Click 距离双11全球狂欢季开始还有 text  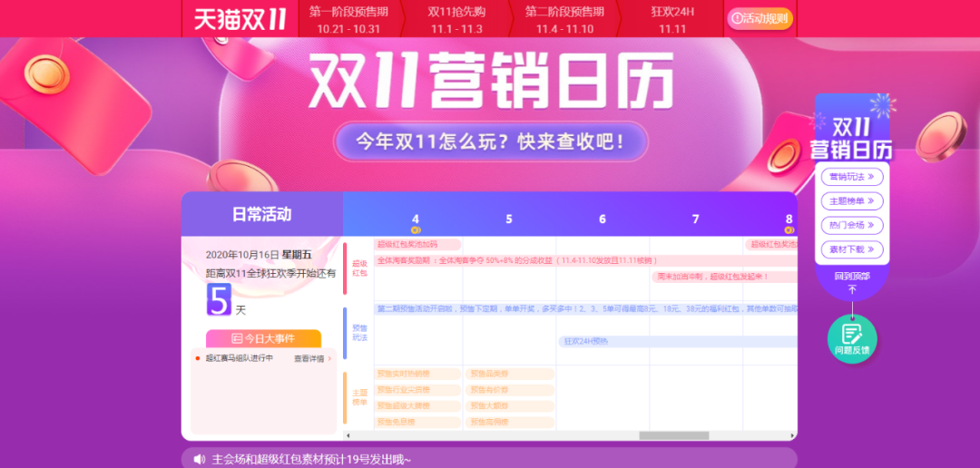(270, 273)
